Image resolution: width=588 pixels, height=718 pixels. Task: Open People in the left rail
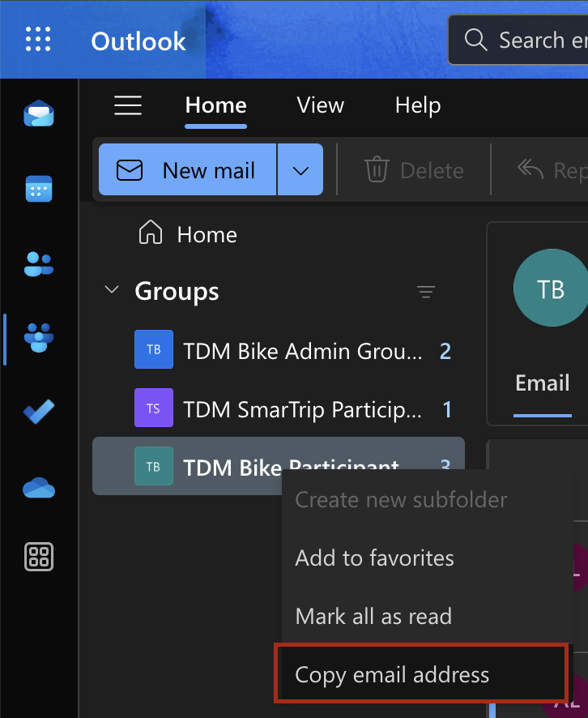(39, 264)
